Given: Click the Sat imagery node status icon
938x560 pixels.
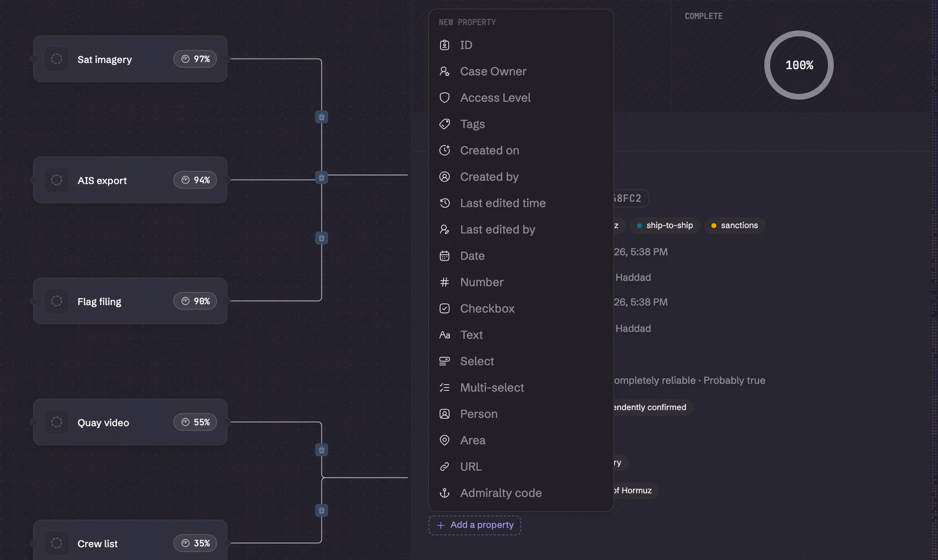Looking at the screenshot, I should [56, 59].
